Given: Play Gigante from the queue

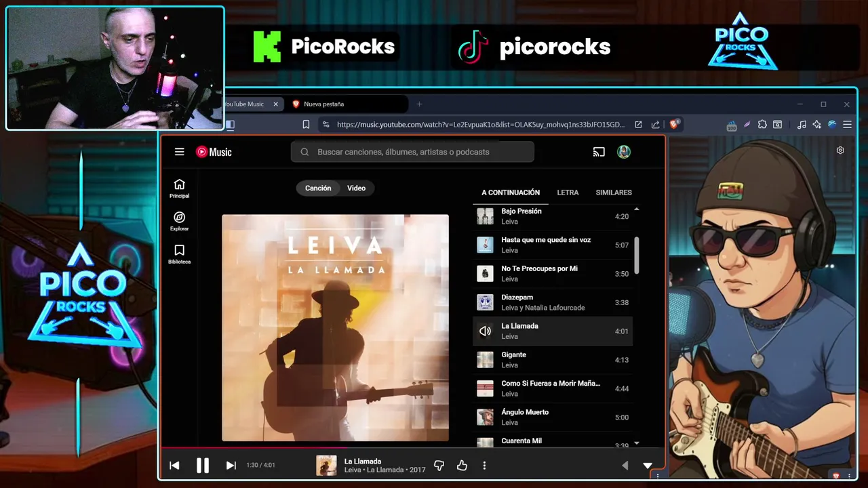Looking at the screenshot, I should pos(553,360).
